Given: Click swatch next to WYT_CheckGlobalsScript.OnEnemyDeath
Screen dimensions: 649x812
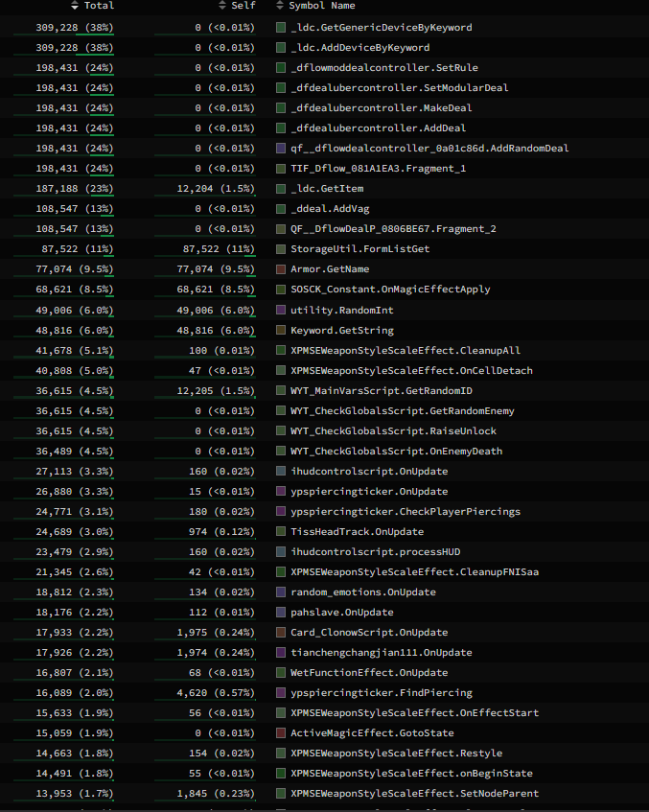Looking at the screenshot, I should 281,451.
